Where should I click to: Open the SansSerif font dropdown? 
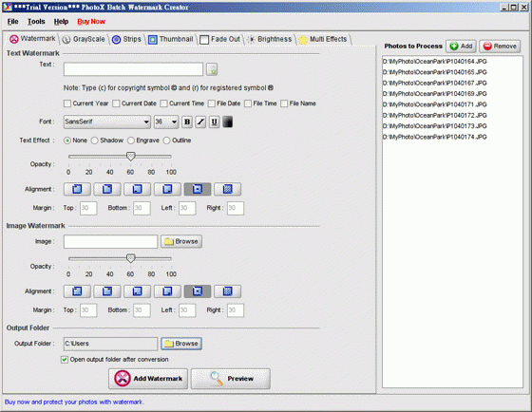107,122
